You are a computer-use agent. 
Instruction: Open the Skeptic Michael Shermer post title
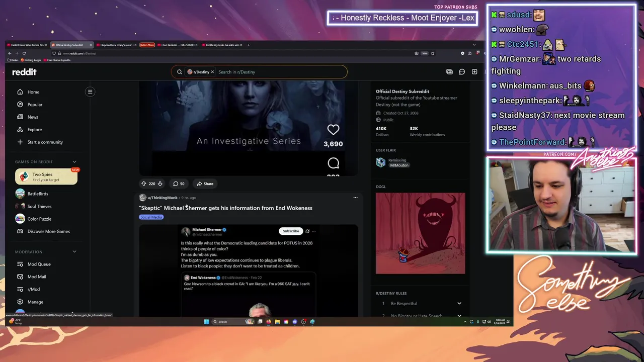tap(225, 208)
